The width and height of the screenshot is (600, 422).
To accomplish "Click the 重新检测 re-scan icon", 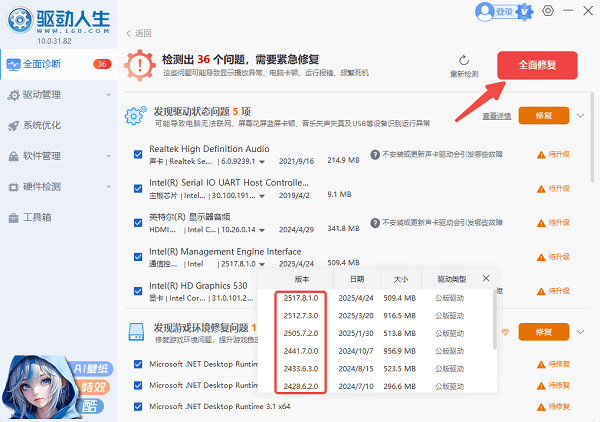I will click(x=464, y=60).
